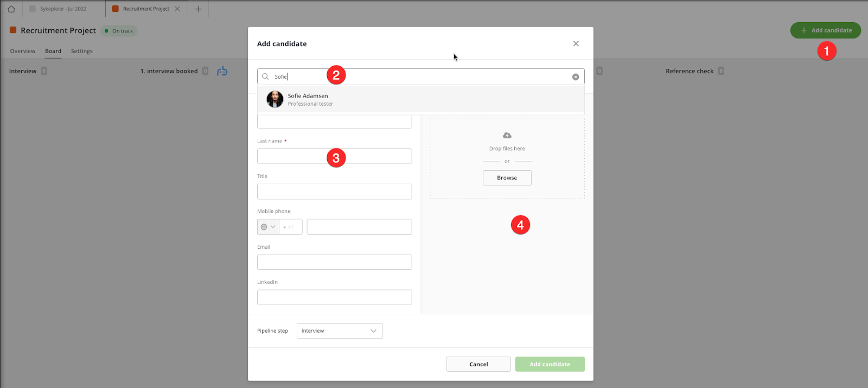Click Browse to upload files
The height and width of the screenshot is (388, 868).
pyautogui.click(x=507, y=178)
